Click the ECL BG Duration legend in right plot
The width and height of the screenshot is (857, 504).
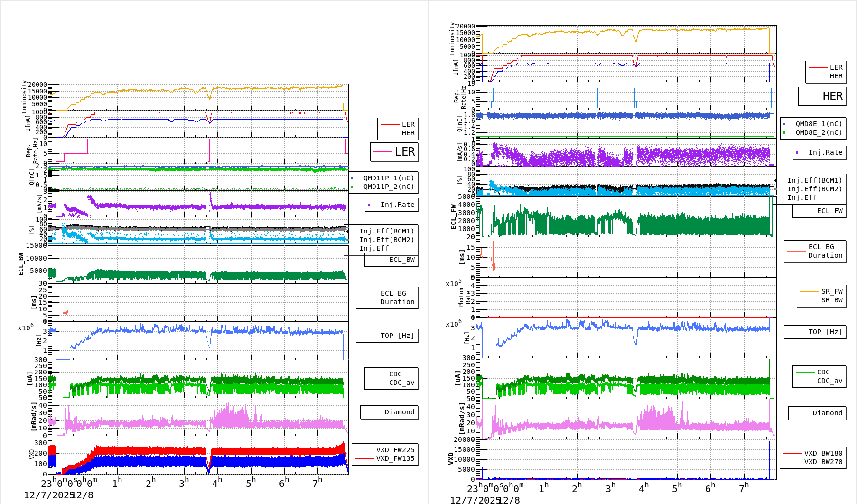[x=825, y=251]
